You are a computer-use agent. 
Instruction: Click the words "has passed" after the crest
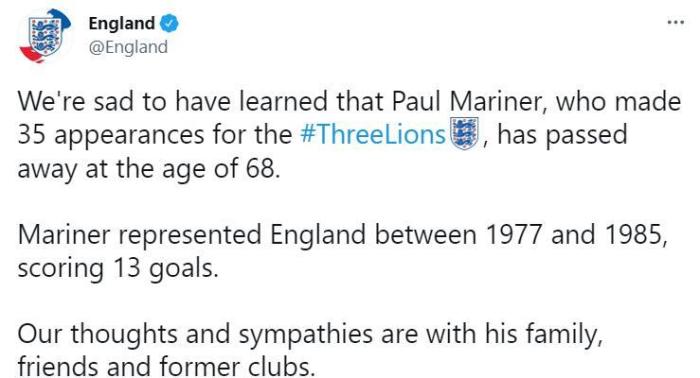tap(562, 134)
